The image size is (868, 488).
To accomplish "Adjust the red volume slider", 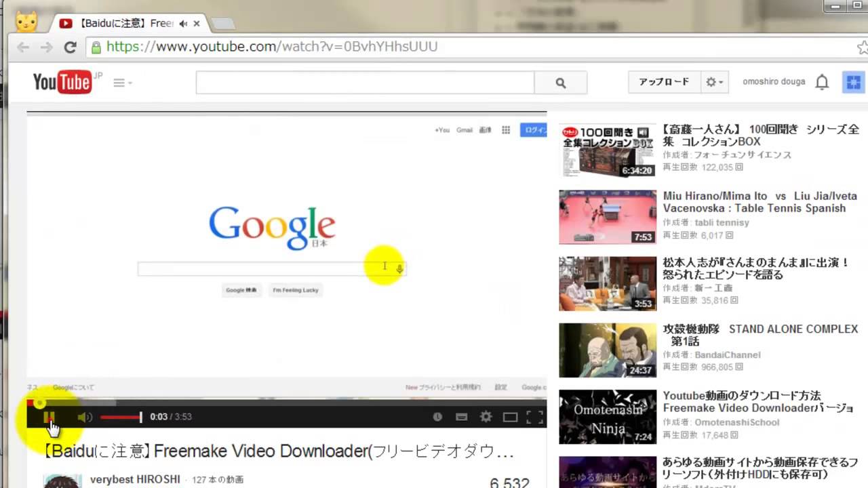I will pos(121,418).
